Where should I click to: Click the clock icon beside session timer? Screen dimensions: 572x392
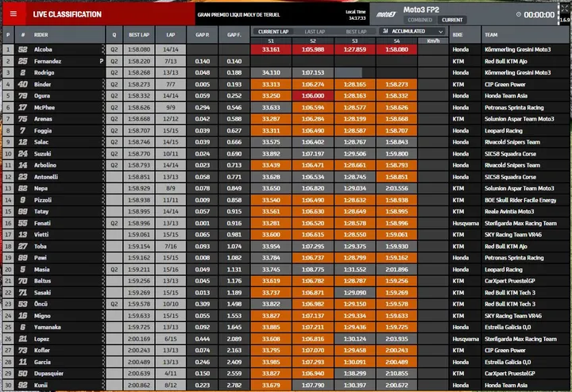[518, 14]
